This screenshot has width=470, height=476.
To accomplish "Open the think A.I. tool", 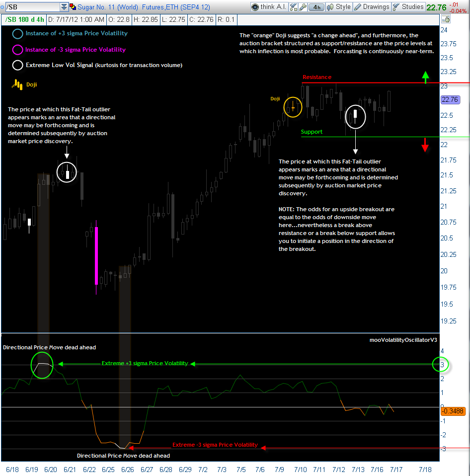I will click(x=269, y=7).
